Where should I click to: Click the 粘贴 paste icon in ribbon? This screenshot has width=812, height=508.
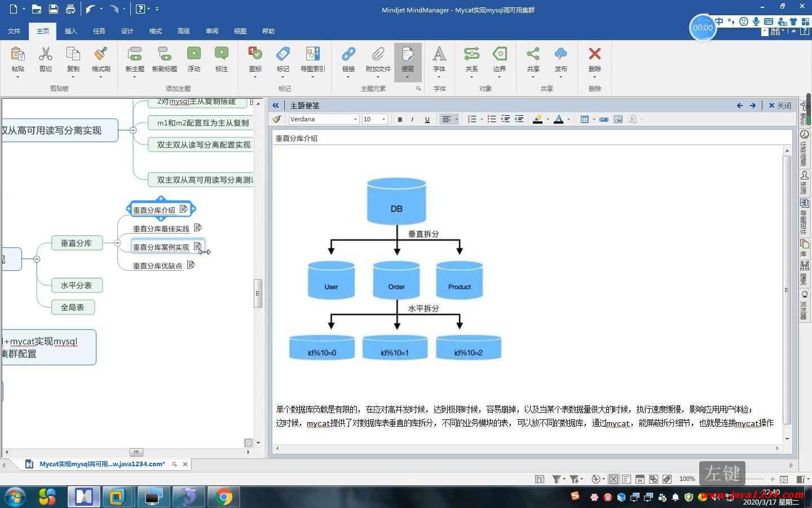(x=18, y=54)
